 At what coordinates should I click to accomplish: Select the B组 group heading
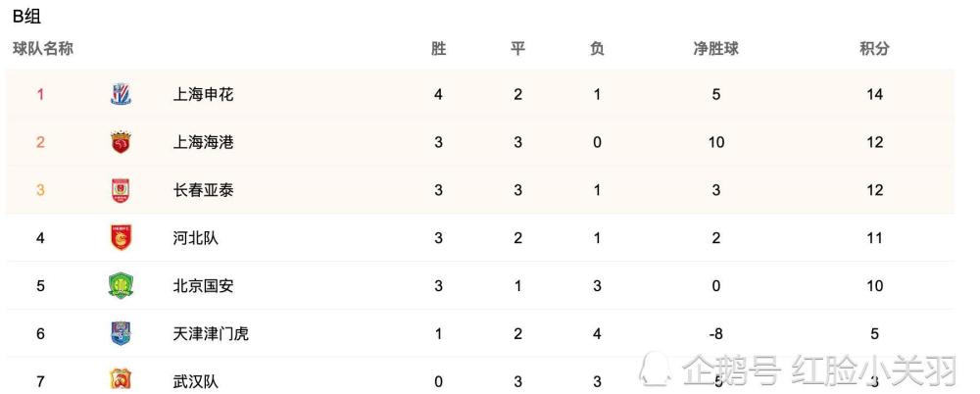26,17
